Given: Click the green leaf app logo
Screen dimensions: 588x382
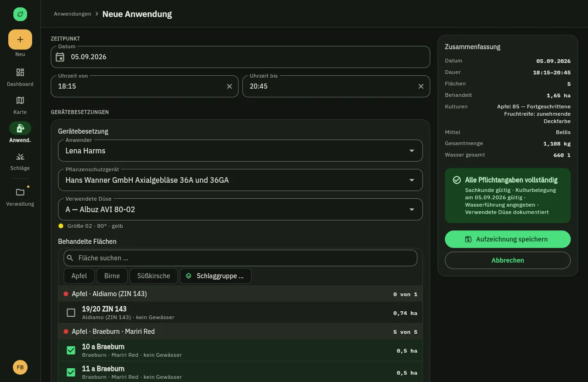Looking at the screenshot, I should tap(20, 14).
